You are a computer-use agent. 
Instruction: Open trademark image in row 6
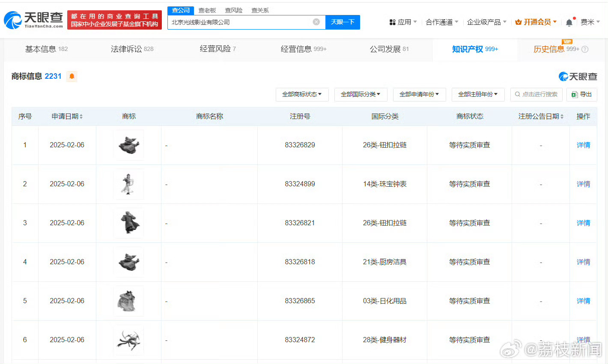coord(128,340)
